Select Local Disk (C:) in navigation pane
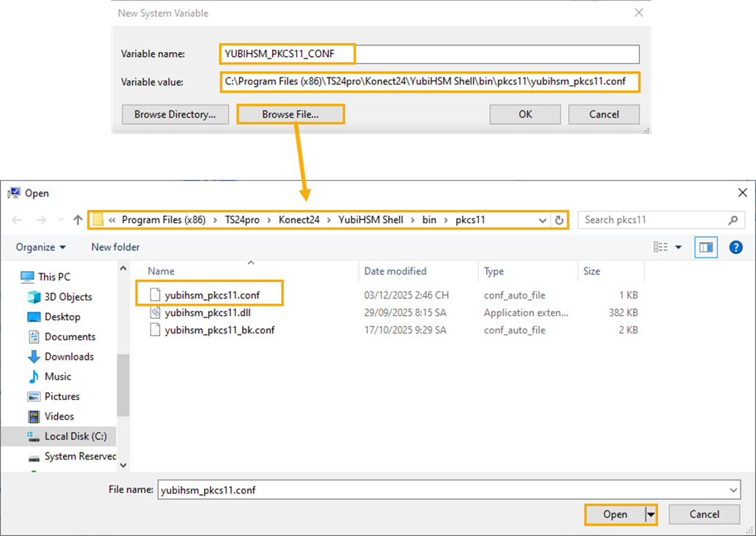 click(58, 437)
